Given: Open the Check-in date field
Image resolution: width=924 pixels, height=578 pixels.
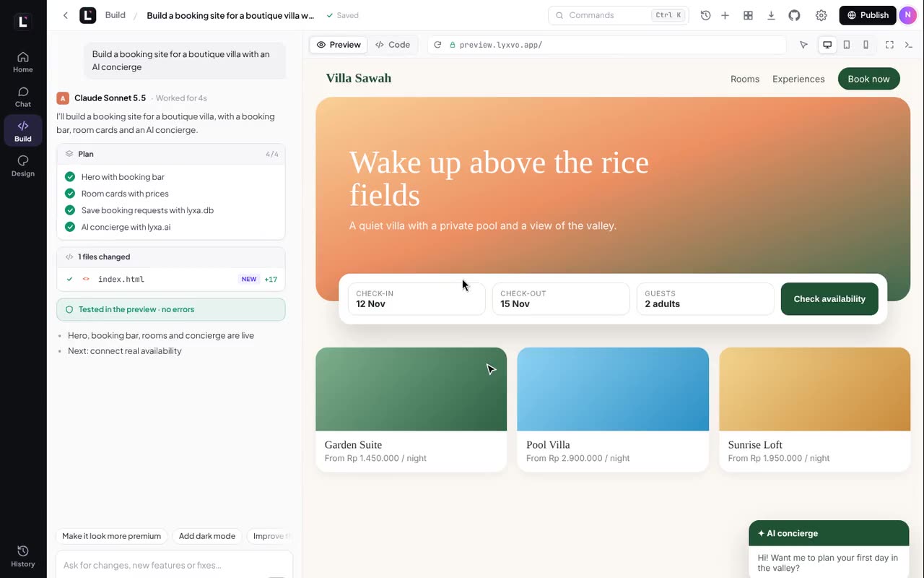Looking at the screenshot, I should pyautogui.click(x=417, y=299).
